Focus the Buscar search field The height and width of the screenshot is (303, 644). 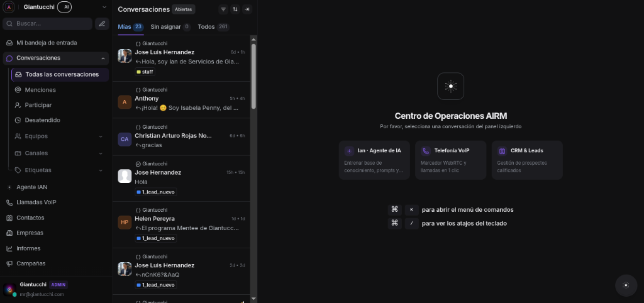[48, 24]
